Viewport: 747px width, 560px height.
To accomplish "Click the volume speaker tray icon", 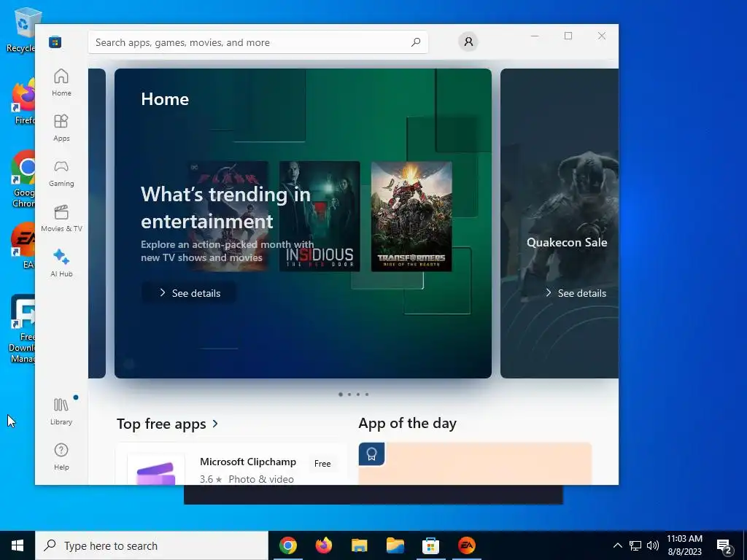I will click(x=653, y=545).
